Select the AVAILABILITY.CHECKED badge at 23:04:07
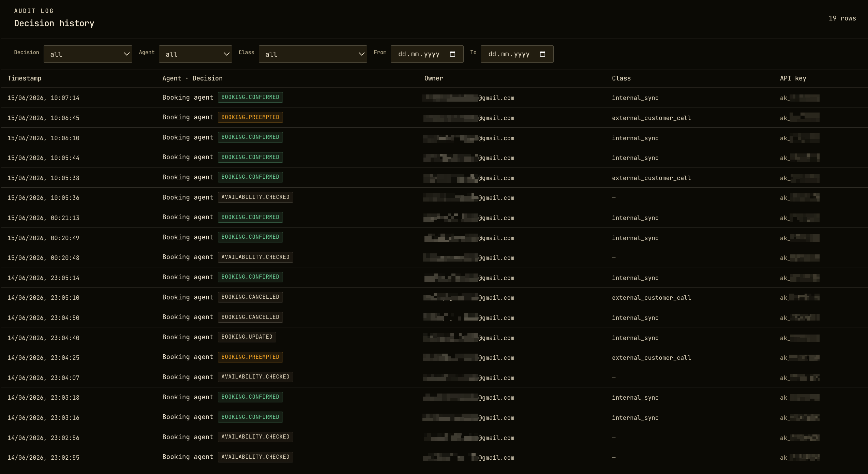868x474 pixels. click(x=255, y=377)
